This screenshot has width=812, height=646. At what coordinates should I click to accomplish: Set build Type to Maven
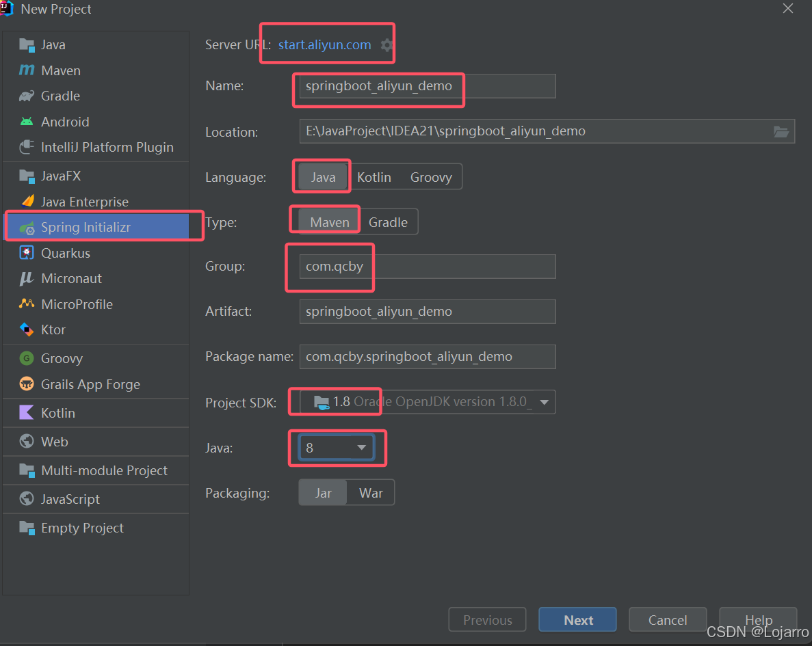pos(329,222)
